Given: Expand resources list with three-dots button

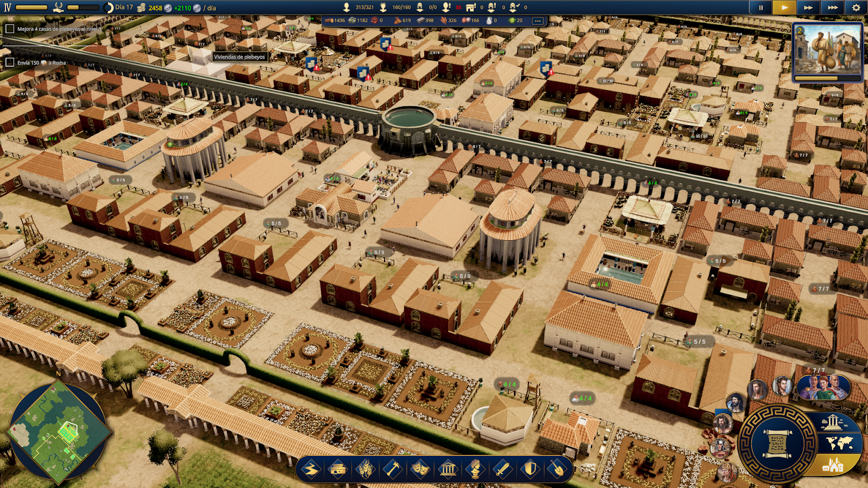Looking at the screenshot, I should tap(538, 21).
